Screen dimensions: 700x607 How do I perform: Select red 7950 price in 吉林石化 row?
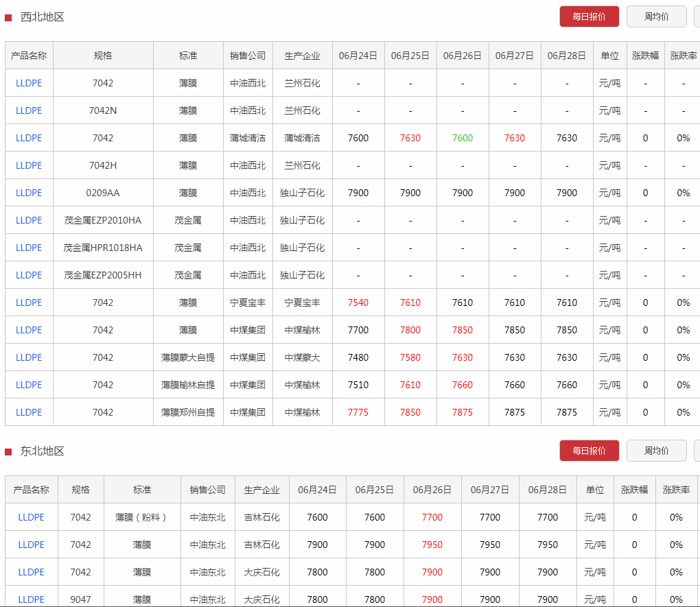tap(432, 545)
